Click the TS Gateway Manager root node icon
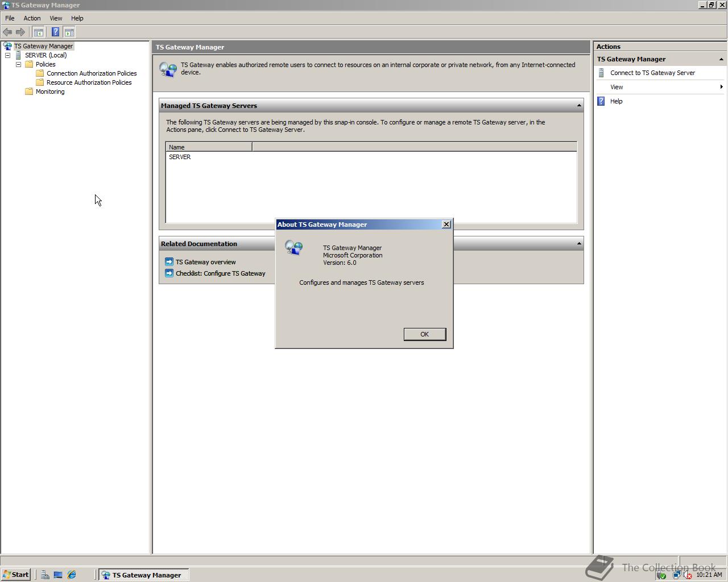This screenshot has height=582, width=728. click(x=7, y=46)
